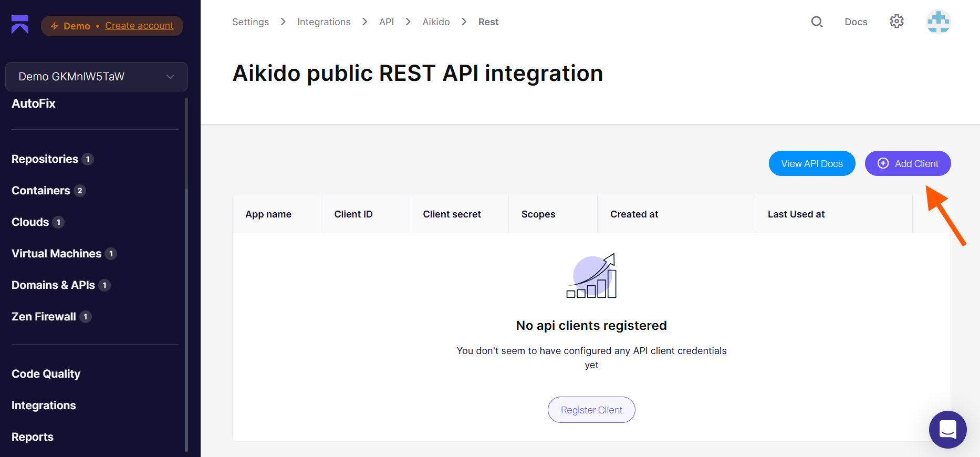The width and height of the screenshot is (980, 457).
Task: Click the Client ID column header
Action: coord(353,214)
